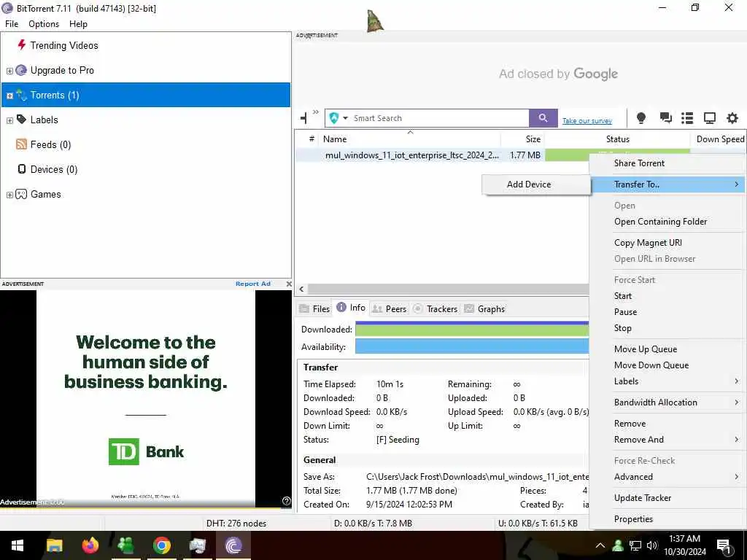Screen dimensions: 747x560
Task: Click the purple Smart Search magnifier button
Action: [543, 117]
